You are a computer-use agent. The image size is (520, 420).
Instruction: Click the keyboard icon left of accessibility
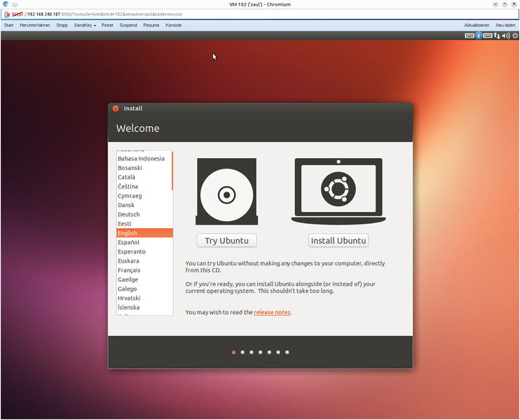click(x=470, y=35)
